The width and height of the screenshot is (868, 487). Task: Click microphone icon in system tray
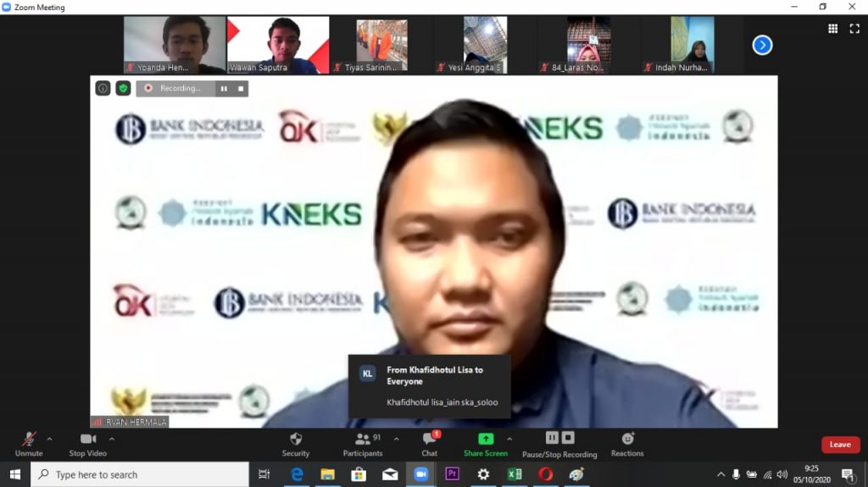click(737, 474)
